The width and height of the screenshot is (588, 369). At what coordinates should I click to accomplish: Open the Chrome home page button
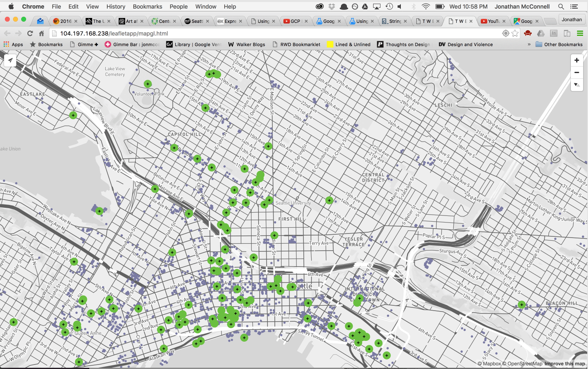point(41,33)
